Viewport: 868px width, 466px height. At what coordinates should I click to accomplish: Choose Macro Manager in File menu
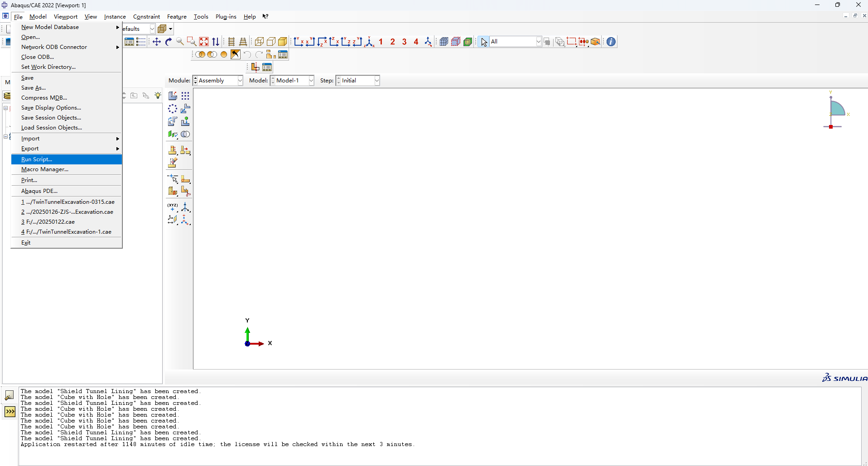67,169
